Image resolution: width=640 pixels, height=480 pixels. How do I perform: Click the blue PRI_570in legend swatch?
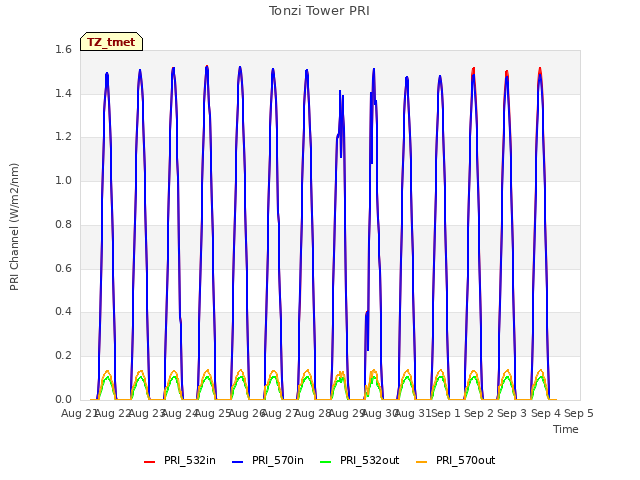click(237, 462)
